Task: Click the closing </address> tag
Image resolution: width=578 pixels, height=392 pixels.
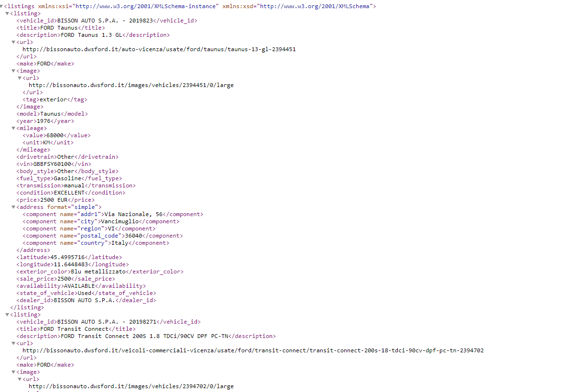Action: click(x=33, y=250)
